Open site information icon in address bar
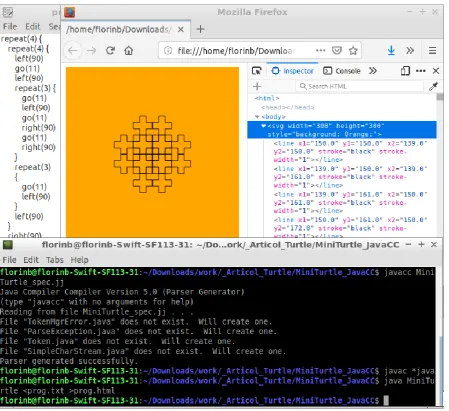The height and width of the screenshot is (411, 449). 168,50
